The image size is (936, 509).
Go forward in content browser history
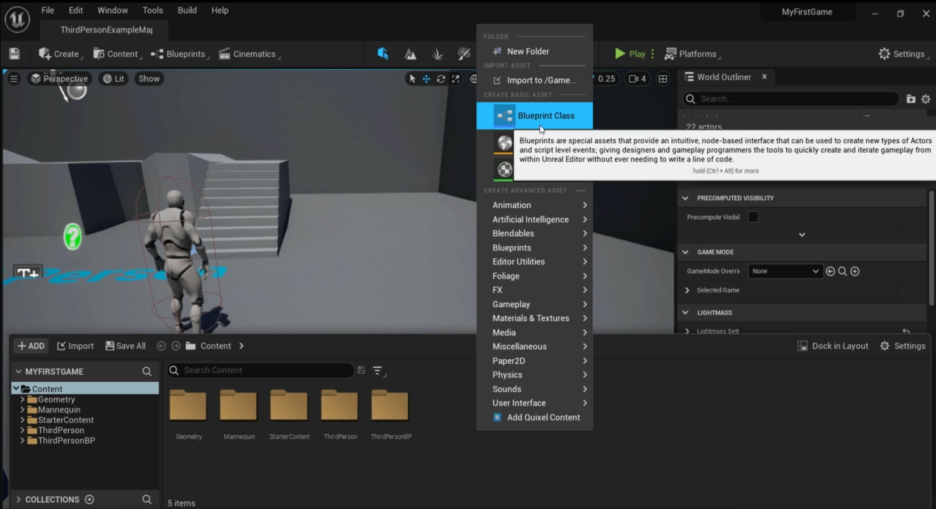tap(176, 346)
